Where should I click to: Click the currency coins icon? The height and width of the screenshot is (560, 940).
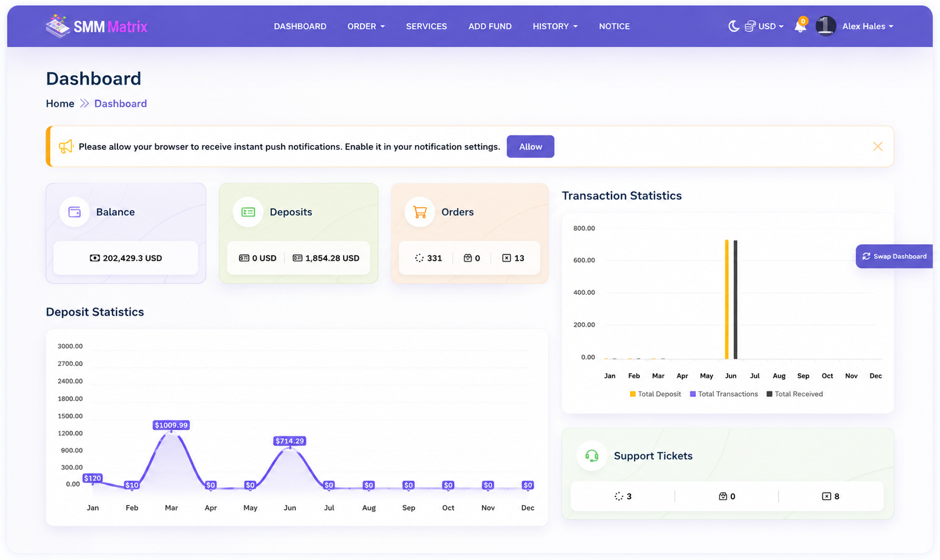[x=750, y=26]
